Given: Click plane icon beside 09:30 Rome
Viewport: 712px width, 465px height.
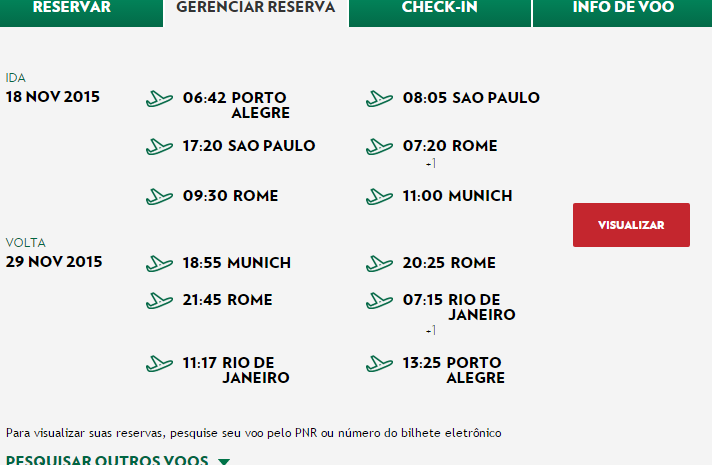Looking at the screenshot, I should click(x=159, y=197).
